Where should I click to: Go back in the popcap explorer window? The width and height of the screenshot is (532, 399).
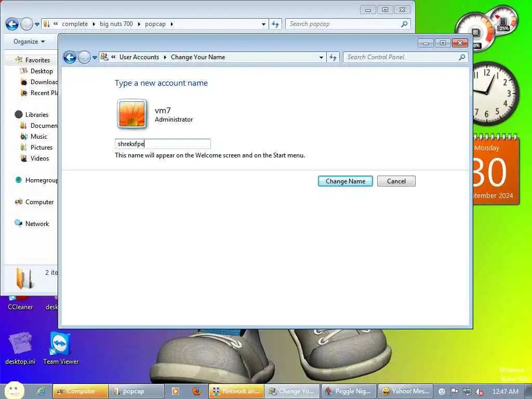(x=12, y=24)
